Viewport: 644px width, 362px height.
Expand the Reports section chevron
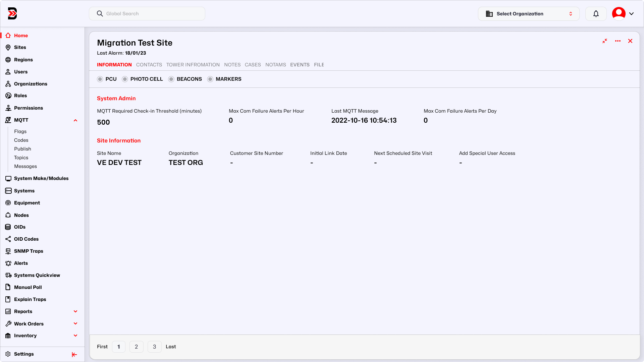pyautogui.click(x=75, y=311)
